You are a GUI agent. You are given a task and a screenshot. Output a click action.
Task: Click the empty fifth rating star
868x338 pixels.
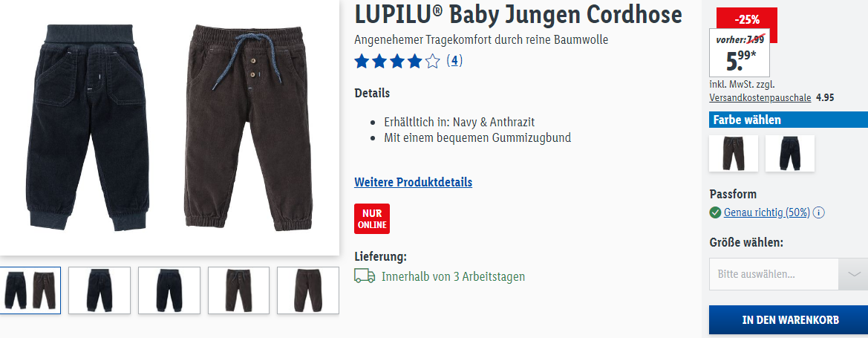(432, 61)
